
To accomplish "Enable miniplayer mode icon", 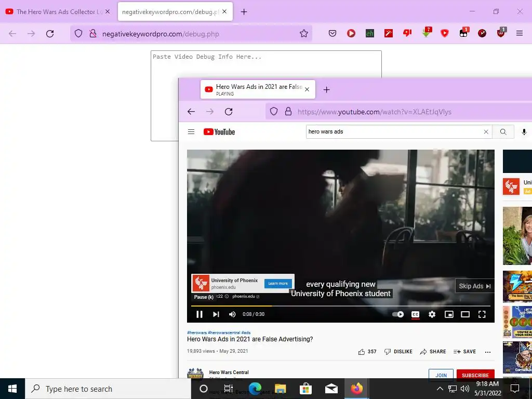I will click(448, 314).
